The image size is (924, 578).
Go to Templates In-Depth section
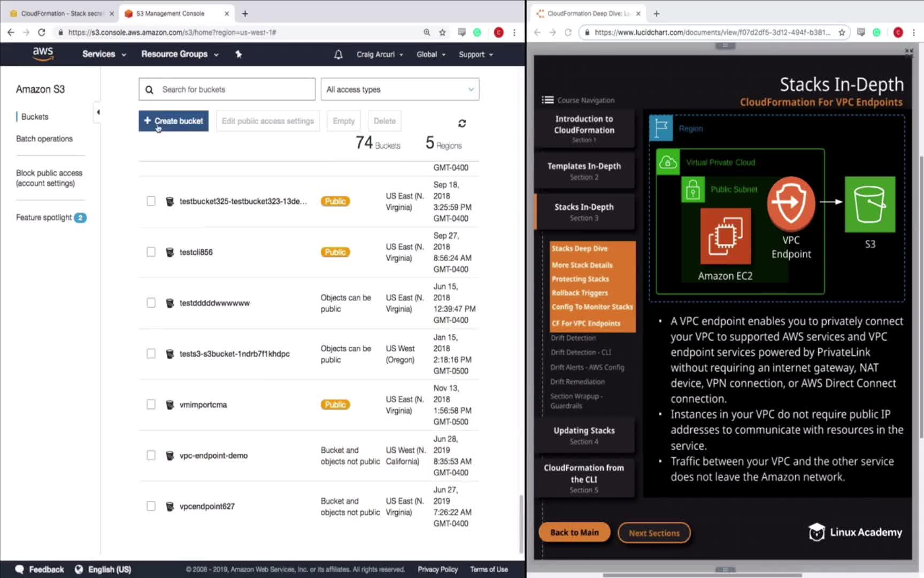click(584, 171)
